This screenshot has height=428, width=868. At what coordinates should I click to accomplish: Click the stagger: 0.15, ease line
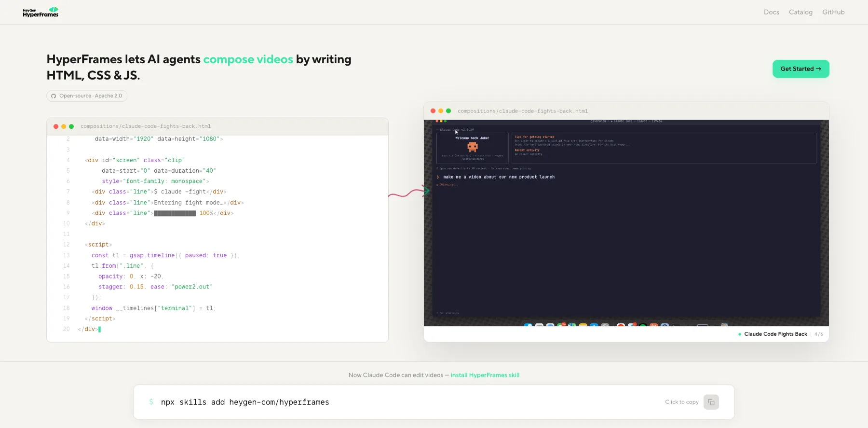tap(155, 287)
